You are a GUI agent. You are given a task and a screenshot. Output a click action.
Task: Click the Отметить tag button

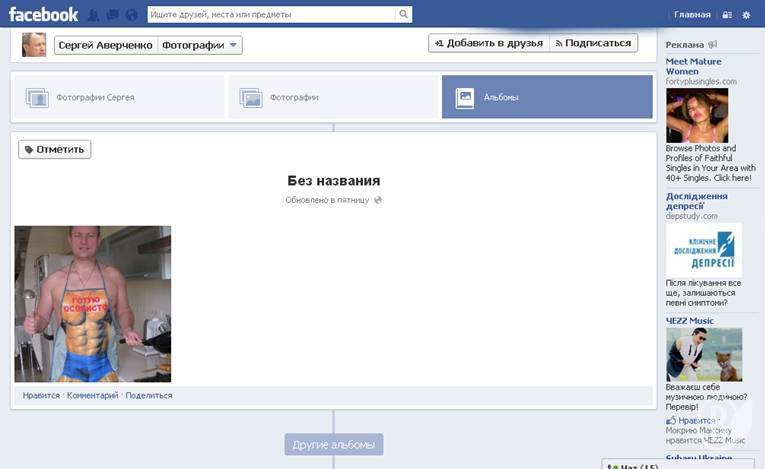(55, 149)
